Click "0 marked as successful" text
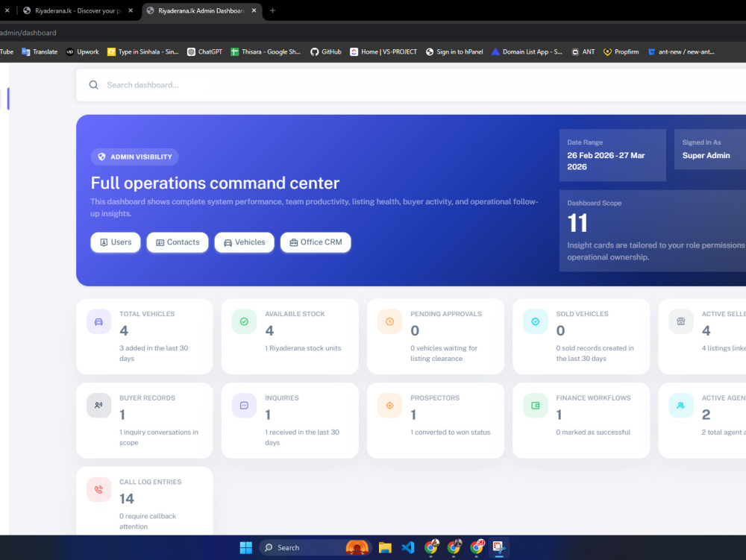The image size is (746, 560). point(593,432)
